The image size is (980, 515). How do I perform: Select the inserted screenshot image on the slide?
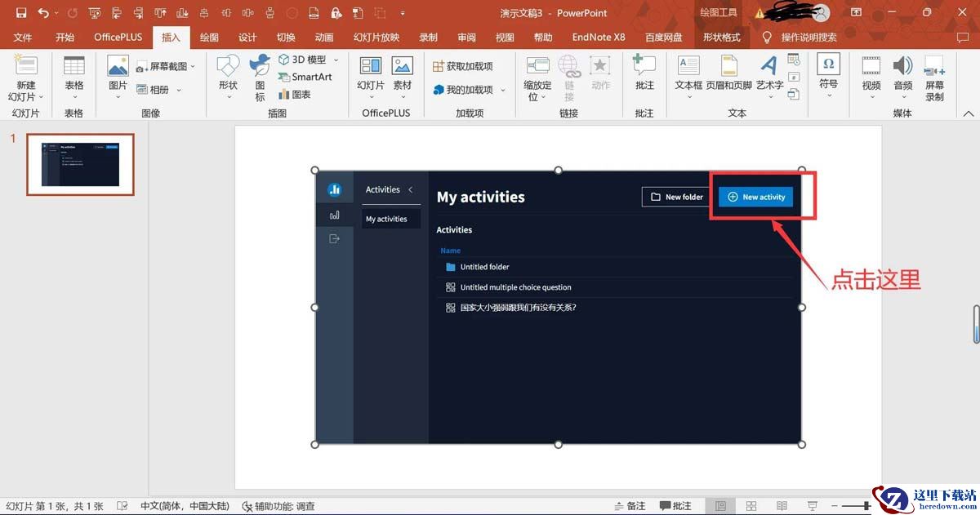tap(559, 308)
